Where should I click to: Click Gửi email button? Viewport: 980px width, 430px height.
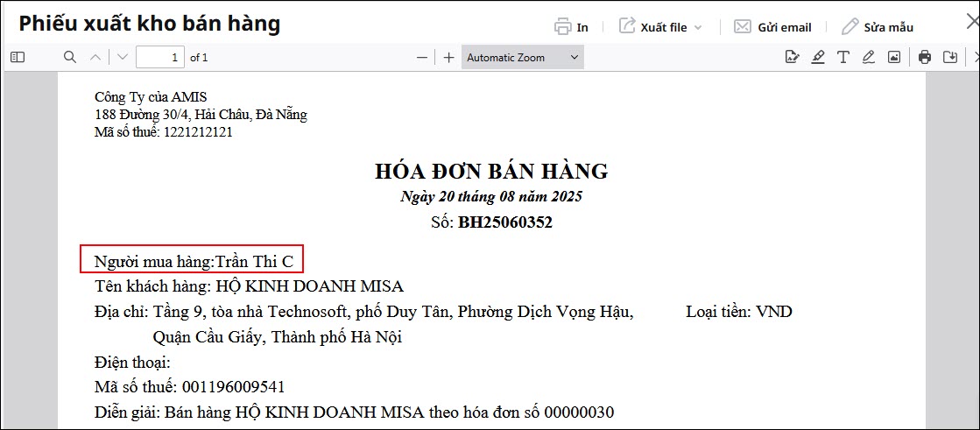[x=772, y=27]
